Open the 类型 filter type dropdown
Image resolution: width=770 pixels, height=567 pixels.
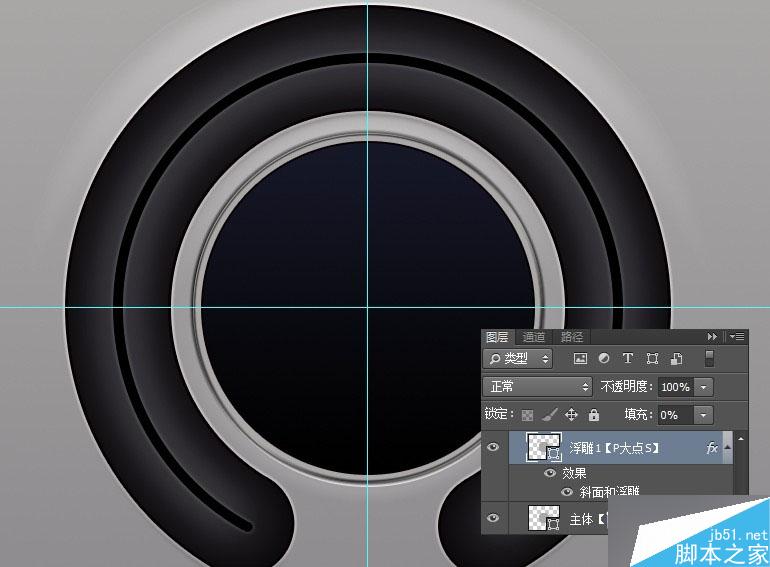tap(518, 359)
